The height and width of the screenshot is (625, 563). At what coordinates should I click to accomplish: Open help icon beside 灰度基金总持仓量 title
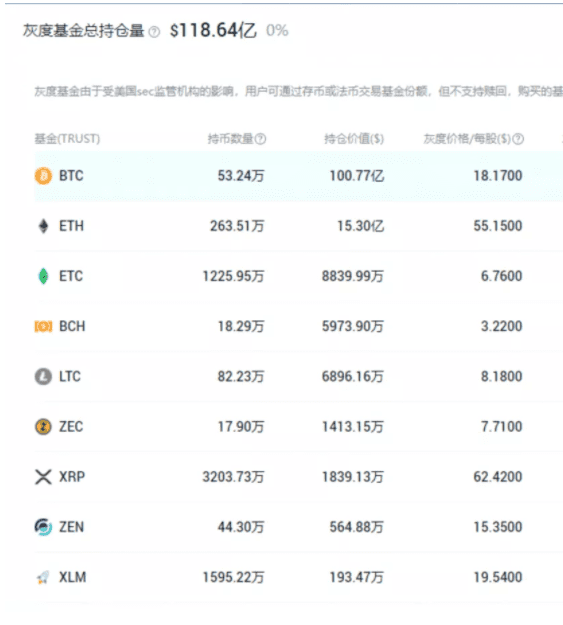coord(154,32)
